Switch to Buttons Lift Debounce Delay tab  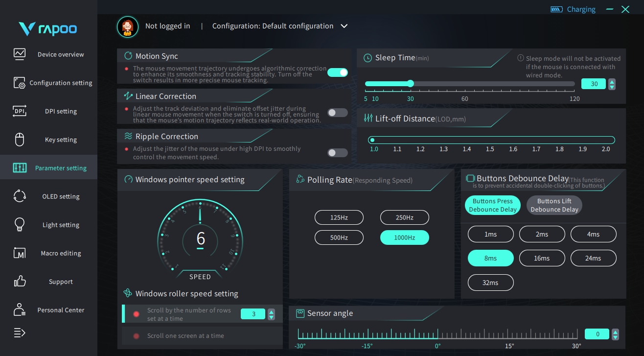point(554,205)
